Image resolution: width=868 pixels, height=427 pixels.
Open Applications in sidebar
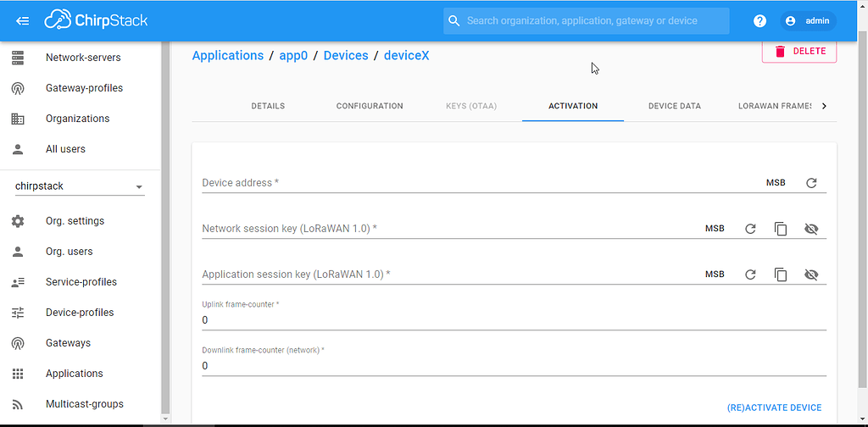[x=81, y=374]
